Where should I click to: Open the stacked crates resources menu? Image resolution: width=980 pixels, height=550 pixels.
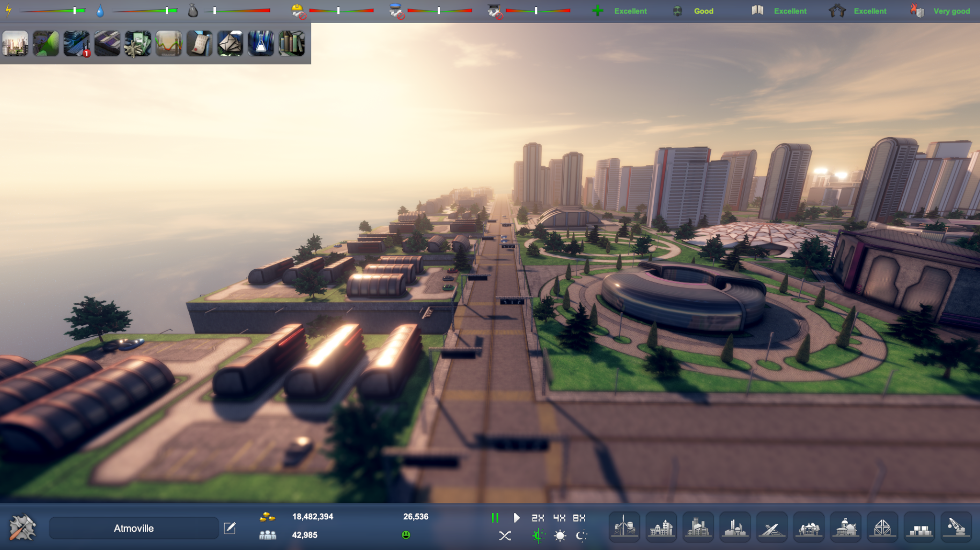(919, 527)
